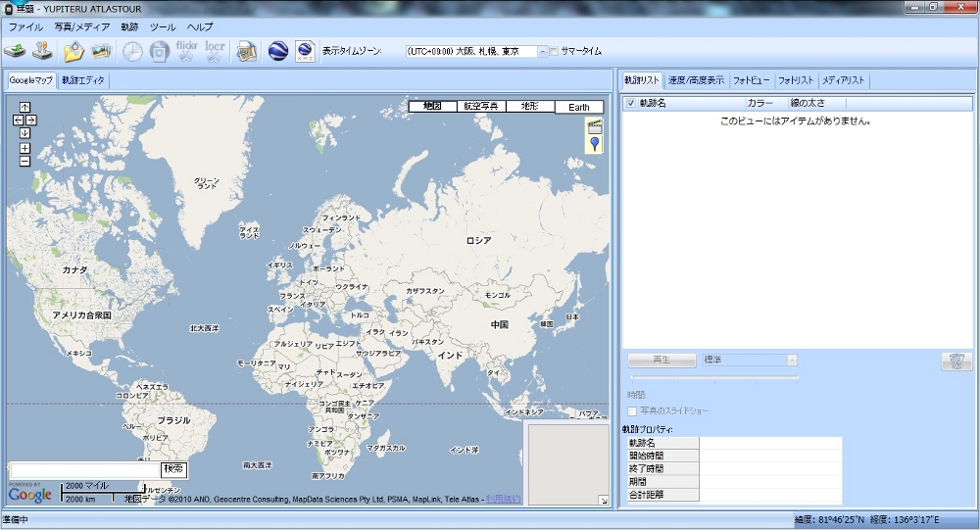Expand the overview map corner arrow

click(x=603, y=501)
